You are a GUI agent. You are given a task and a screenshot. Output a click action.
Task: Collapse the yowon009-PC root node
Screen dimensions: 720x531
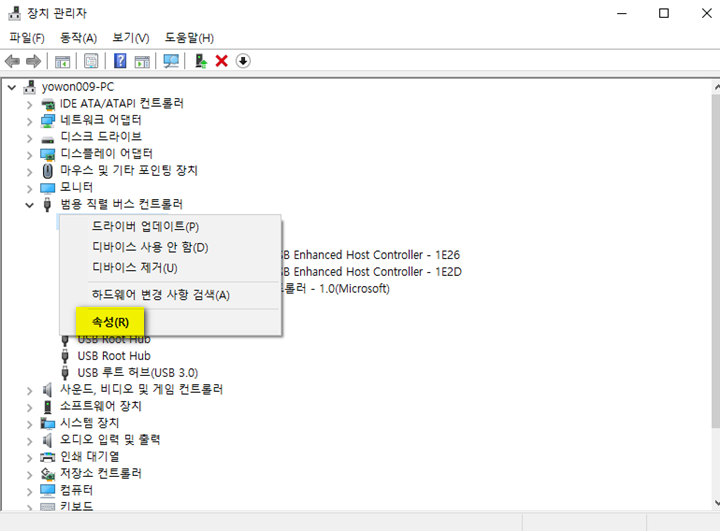point(12,87)
